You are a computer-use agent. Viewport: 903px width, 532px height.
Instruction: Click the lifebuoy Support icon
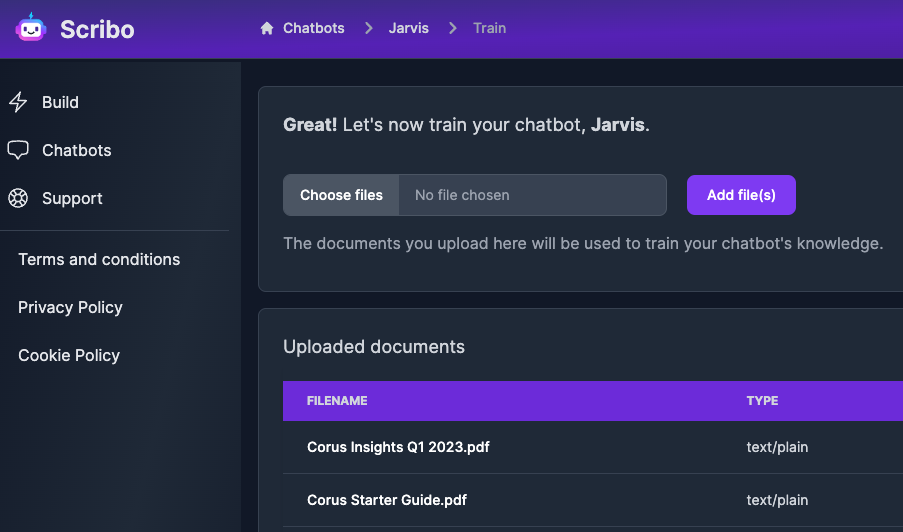[x=18, y=198]
